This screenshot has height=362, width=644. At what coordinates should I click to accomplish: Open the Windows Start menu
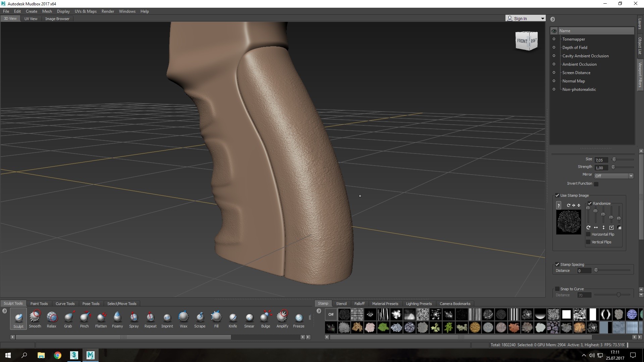[x=8, y=355]
